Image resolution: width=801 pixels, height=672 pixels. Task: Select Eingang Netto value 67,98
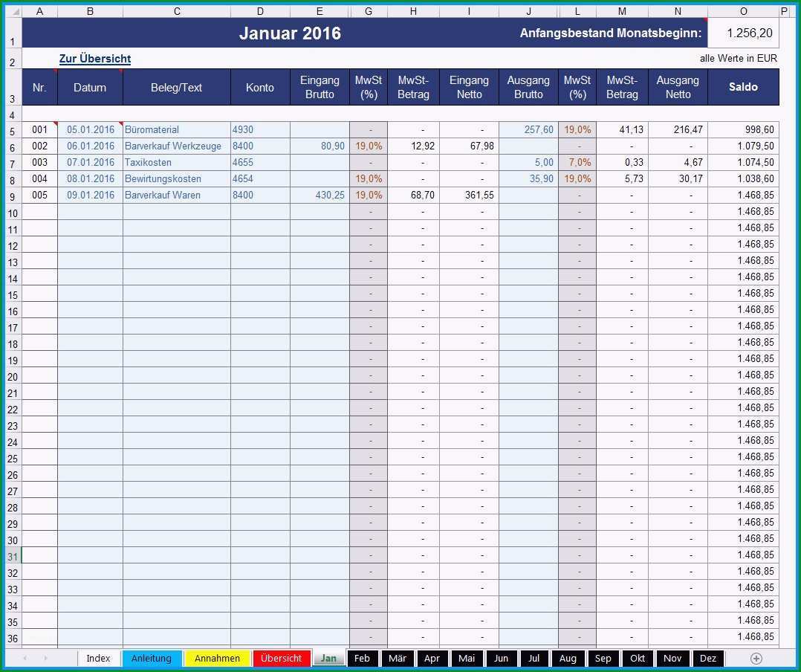coord(469,146)
